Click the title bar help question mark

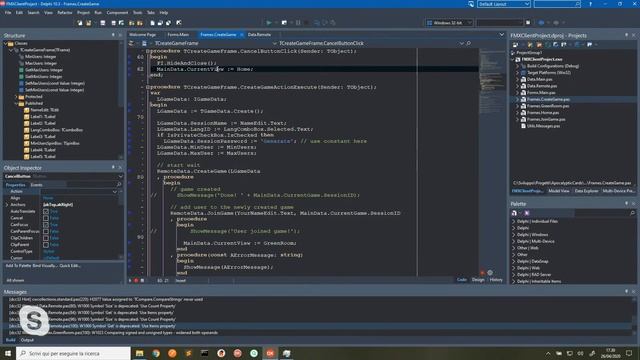590,4
